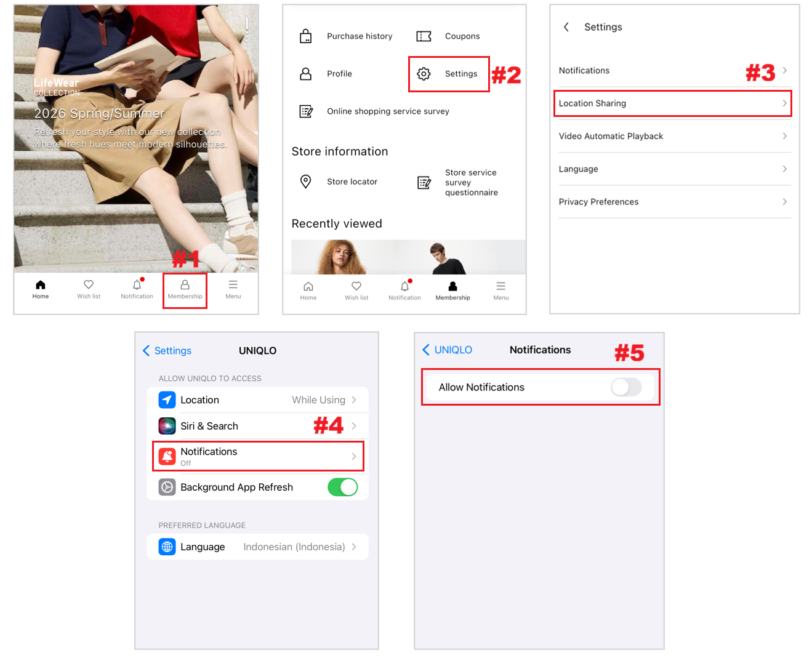Click the blue Language globe icon
The height and width of the screenshot is (658, 812).
pos(167,547)
